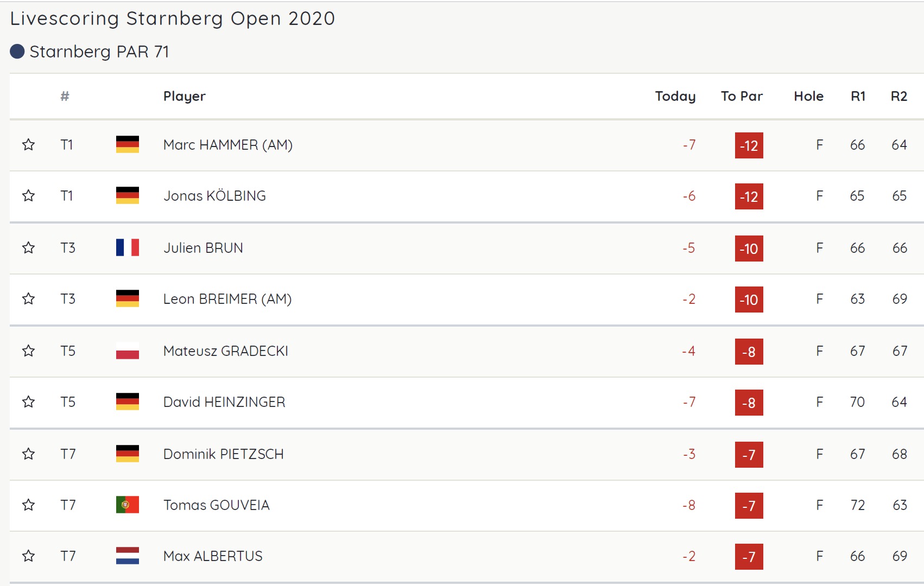Image resolution: width=924 pixels, height=586 pixels.
Task: Toggle the star next to Jonas KÖLBING
Action: coord(29,196)
